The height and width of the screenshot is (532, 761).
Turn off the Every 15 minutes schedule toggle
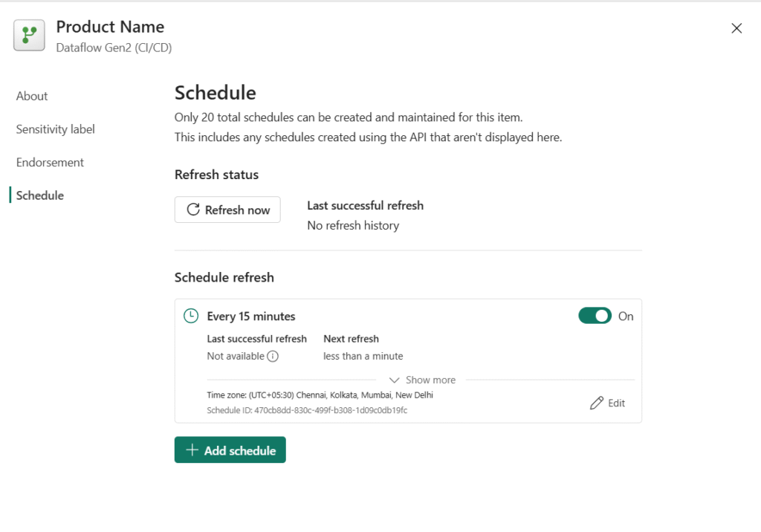point(595,316)
